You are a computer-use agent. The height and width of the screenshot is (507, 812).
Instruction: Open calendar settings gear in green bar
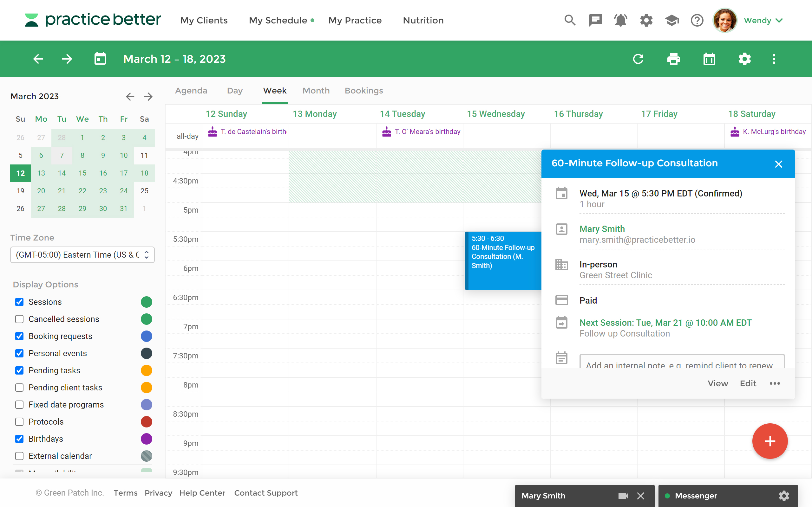(744, 59)
